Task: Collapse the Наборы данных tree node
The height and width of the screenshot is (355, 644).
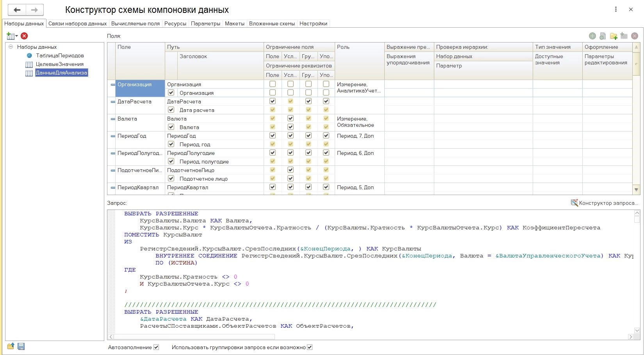Action: pyautogui.click(x=11, y=47)
